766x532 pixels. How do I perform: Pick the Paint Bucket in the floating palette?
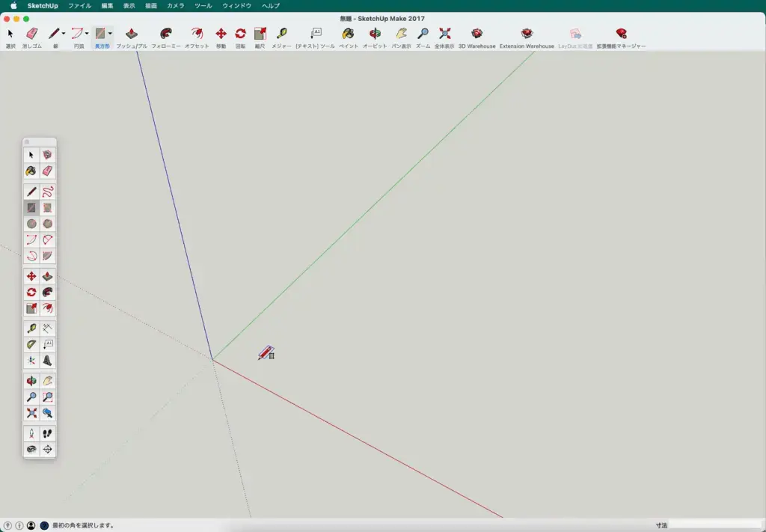(31, 171)
